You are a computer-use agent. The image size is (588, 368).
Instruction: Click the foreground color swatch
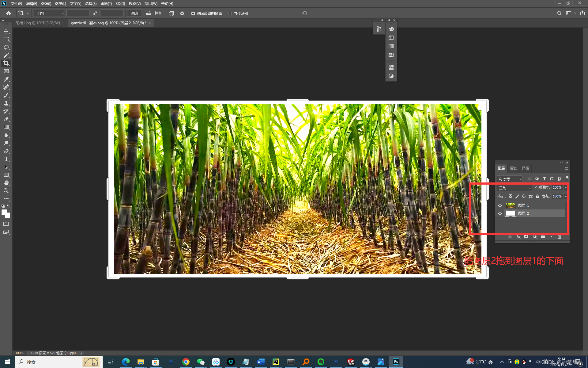coord(4,212)
